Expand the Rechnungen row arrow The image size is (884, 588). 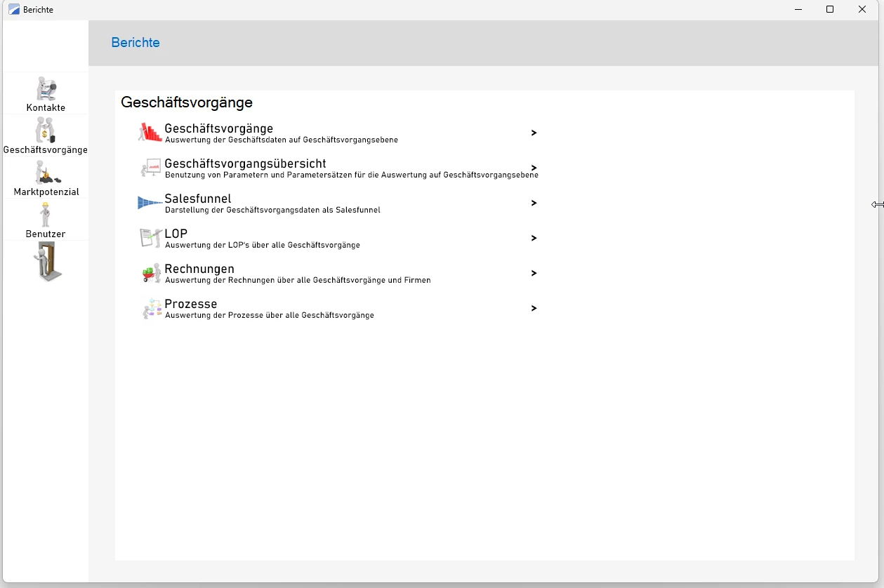534,273
